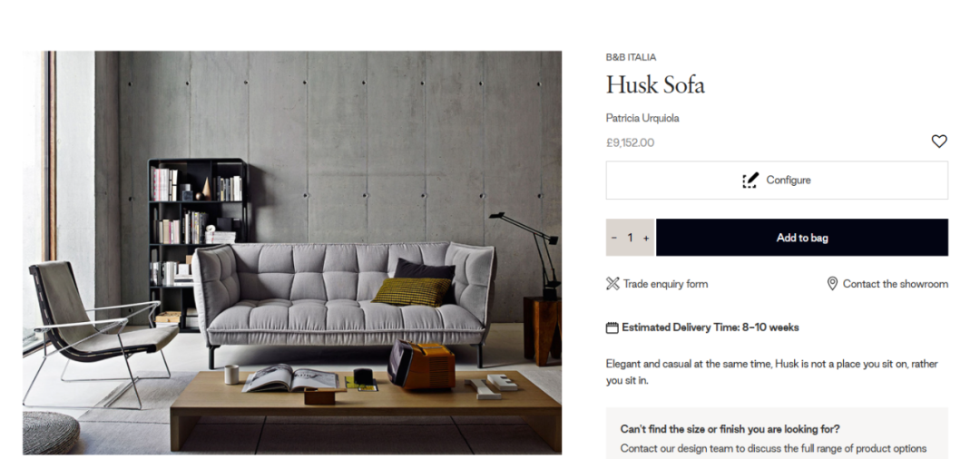This screenshot has width=980, height=459.
Task: Click the map pin icon near showroom
Action: [x=832, y=284]
